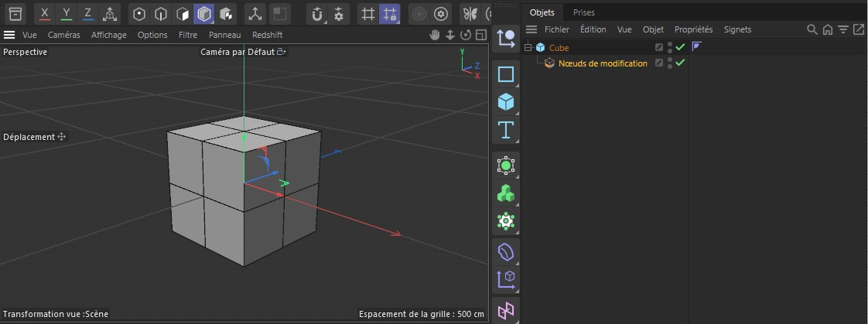Select the Text spline tool icon
868x324 pixels.
pos(506,129)
